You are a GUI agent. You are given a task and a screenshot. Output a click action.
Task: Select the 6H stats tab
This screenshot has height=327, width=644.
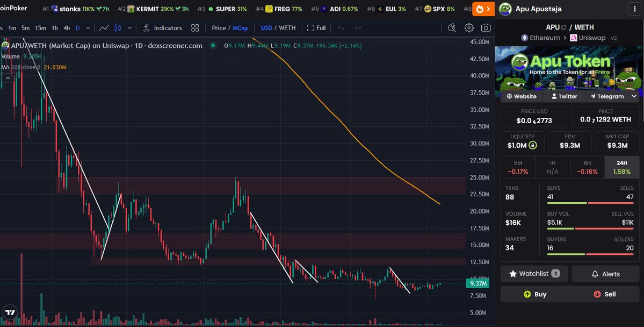click(x=587, y=167)
